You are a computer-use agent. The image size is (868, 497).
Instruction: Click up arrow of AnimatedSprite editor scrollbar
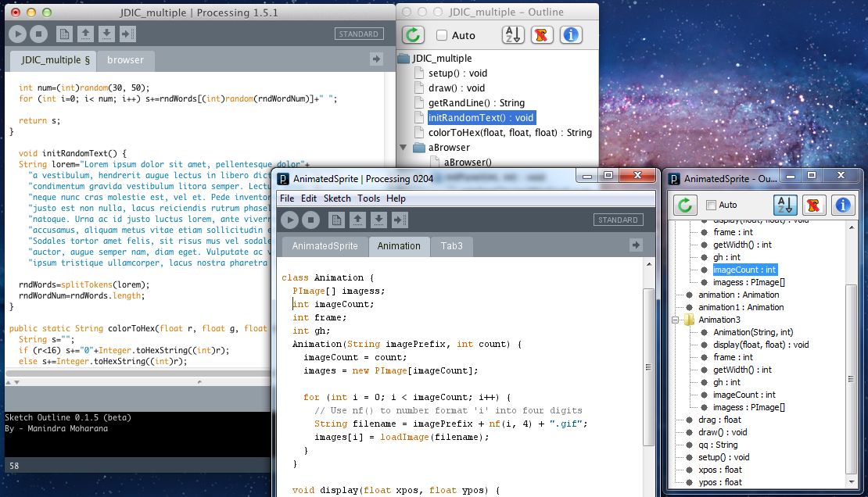[649, 265]
